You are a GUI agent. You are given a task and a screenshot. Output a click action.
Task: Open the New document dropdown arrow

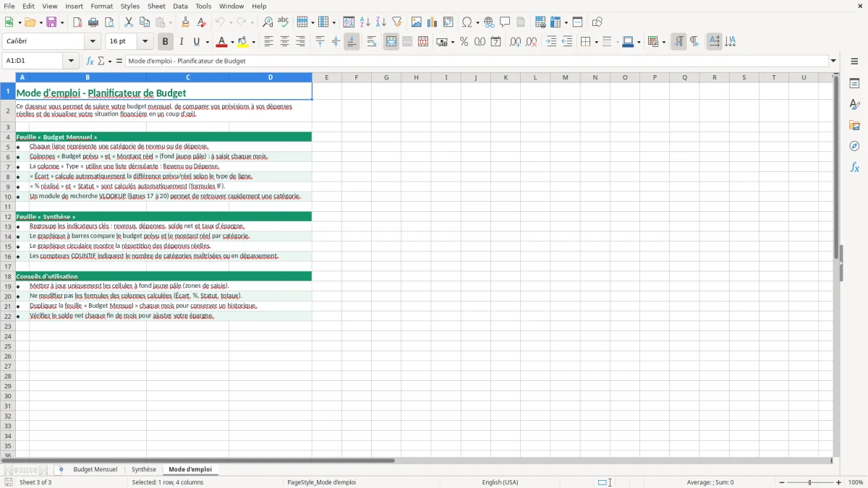(19, 22)
